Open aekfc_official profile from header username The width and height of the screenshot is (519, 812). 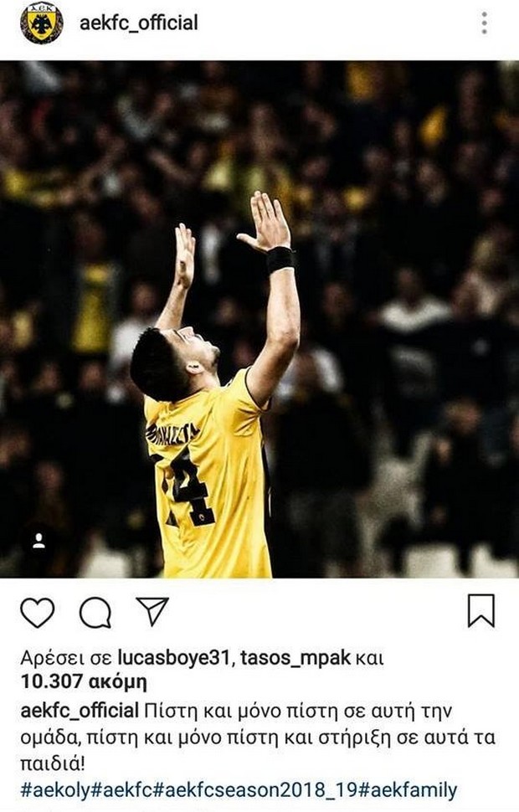pyautogui.click(x=138, y=23)
